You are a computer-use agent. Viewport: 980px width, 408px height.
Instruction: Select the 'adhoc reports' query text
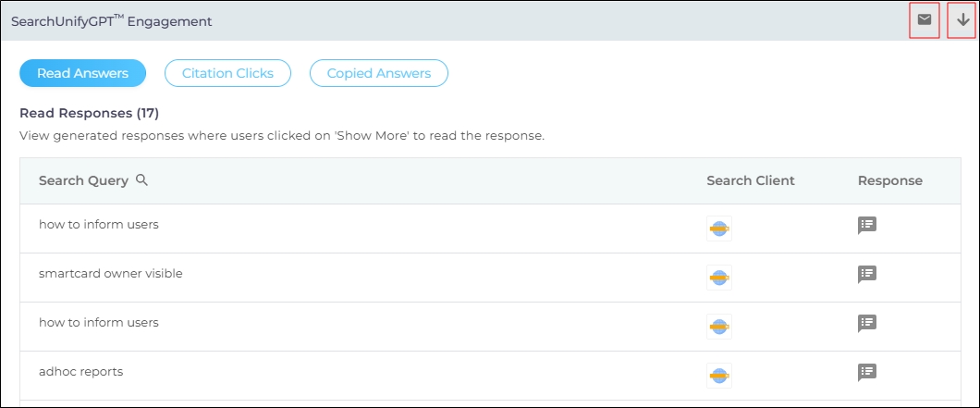[x=80, y=372]
